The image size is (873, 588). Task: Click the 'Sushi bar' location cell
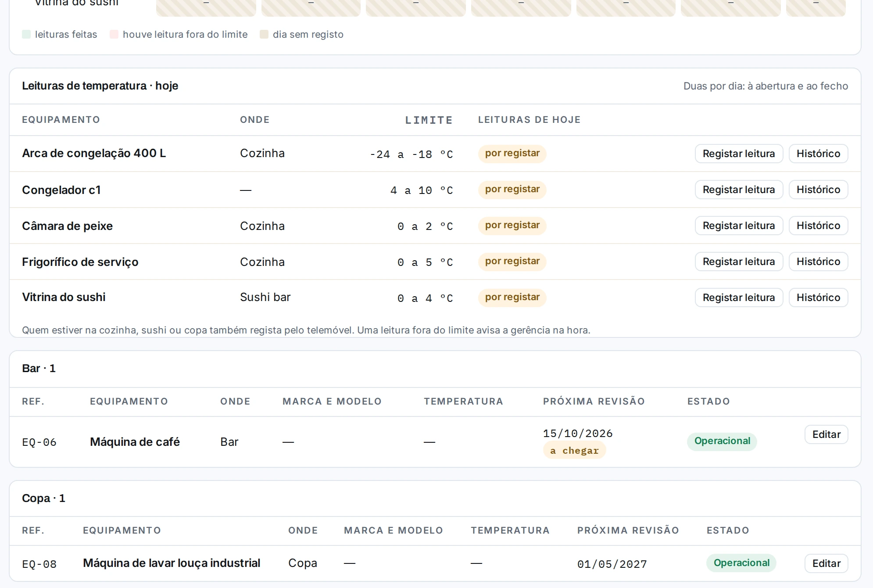265,297
